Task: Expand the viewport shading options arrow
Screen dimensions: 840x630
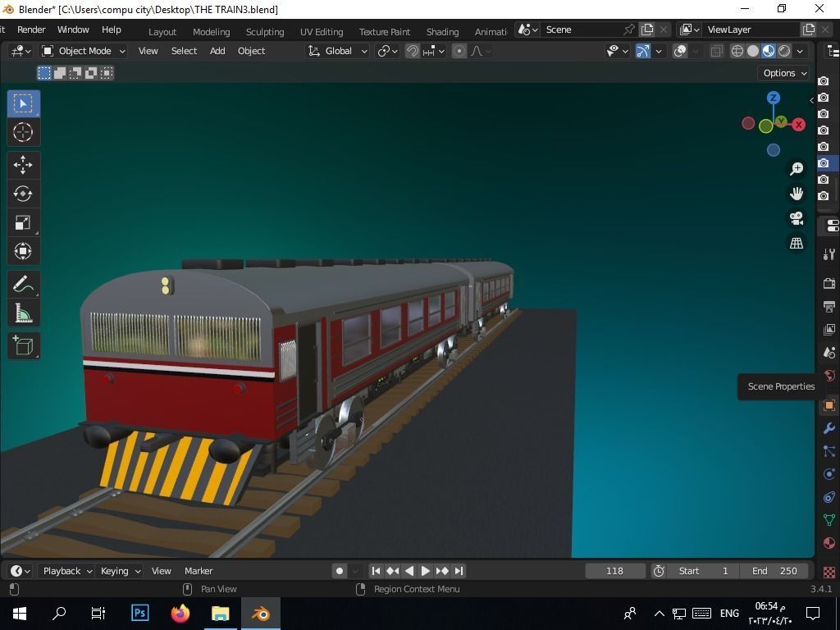Action: (800, 51)
